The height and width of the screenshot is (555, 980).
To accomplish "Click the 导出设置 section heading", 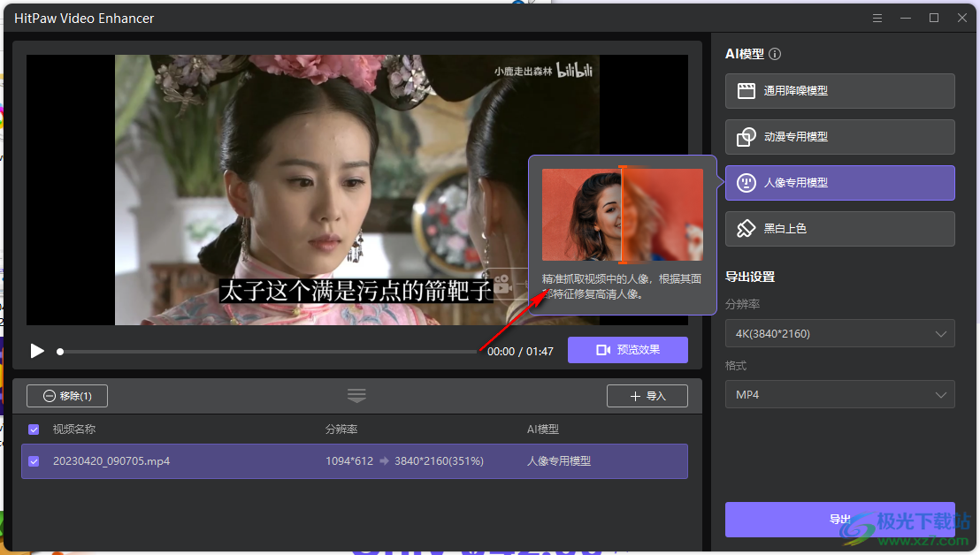I will (750, 277).
